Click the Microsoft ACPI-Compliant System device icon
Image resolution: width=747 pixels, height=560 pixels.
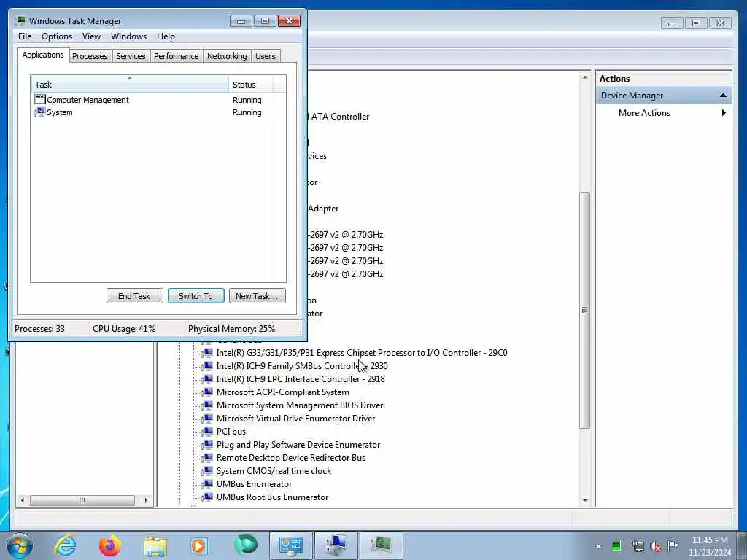pyautogui.click(x=208, y=392)
